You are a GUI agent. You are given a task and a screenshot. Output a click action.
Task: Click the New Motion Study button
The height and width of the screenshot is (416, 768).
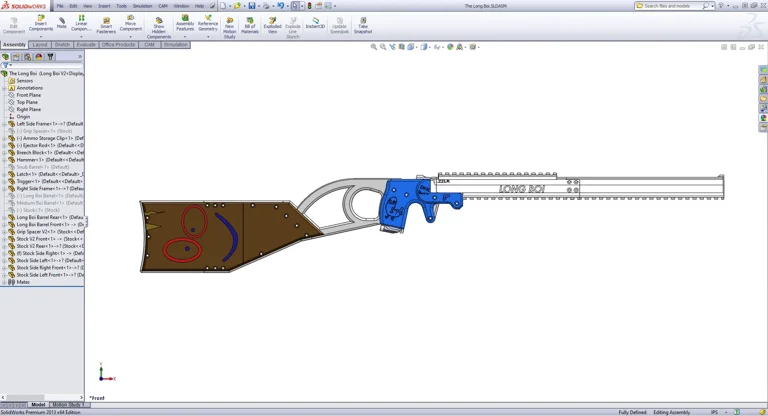coord(229,26)
